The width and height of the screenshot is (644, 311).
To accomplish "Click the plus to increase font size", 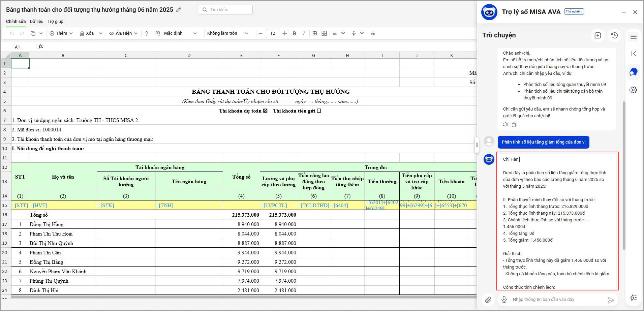I will (x=285, y=33).
